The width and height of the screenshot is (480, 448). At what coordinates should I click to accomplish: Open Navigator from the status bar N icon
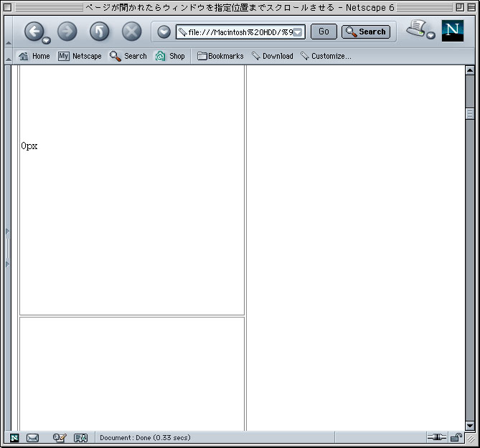tap(14, 438)
